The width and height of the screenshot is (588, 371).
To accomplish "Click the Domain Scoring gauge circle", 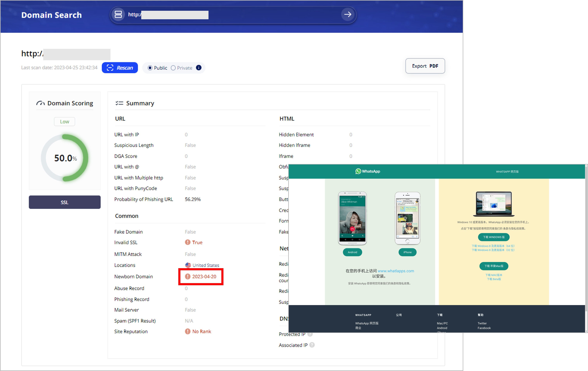I will [65, 158].
